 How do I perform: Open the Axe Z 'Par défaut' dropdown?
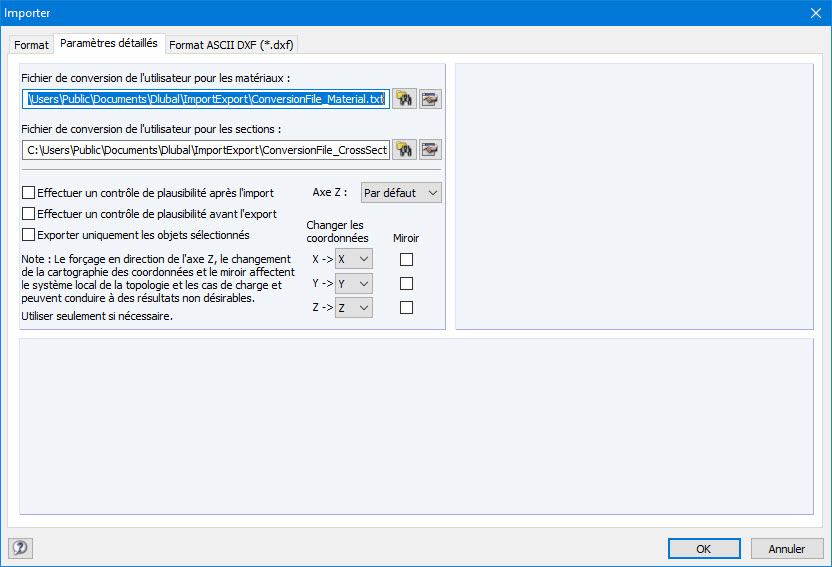(401, 193)
